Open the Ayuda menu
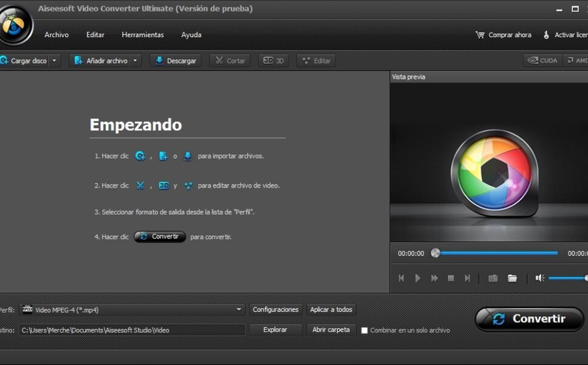Screen dimensions: 588x365 tap(191, 35)
